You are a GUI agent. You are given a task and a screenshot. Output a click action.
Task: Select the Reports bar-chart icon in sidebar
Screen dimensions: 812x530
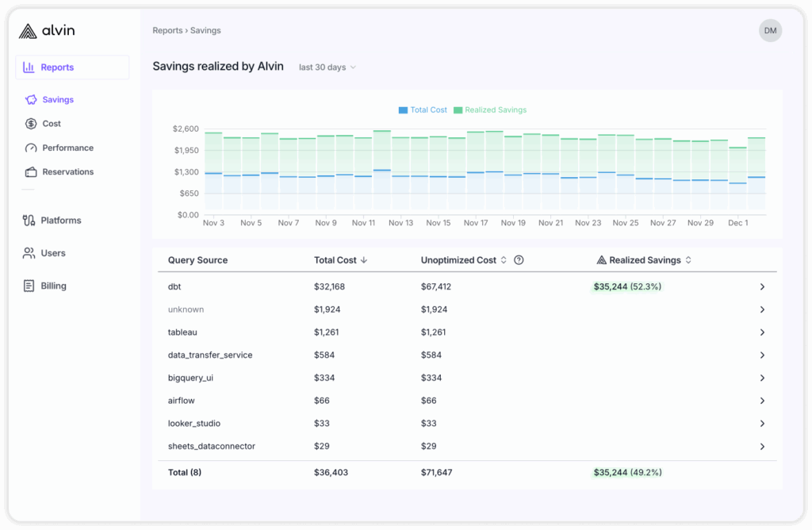coord(28,67)
